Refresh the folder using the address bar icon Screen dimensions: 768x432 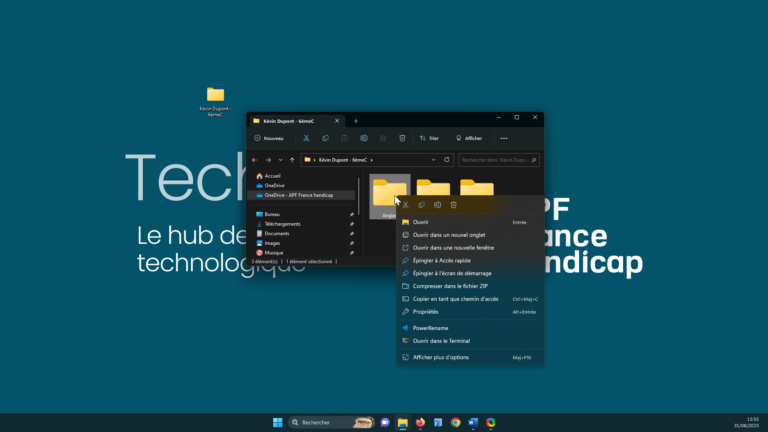click(x=447, y=160)
